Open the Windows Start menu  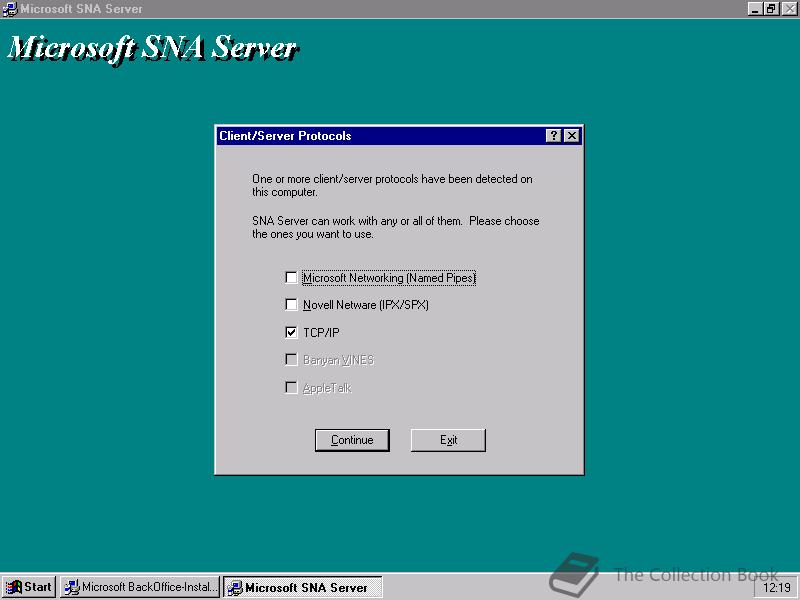(29, 587)
